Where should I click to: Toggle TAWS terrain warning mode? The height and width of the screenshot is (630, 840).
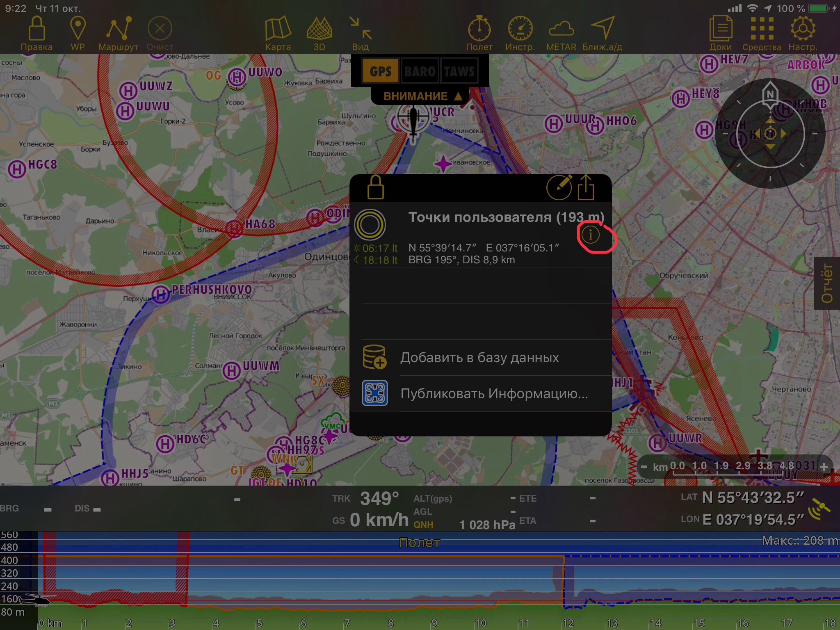pos(459,72)
